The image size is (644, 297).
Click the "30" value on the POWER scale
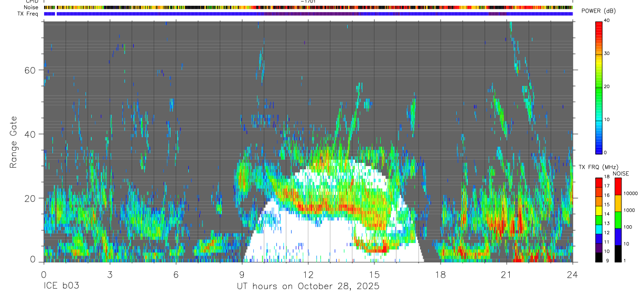[x=606, y=53]
